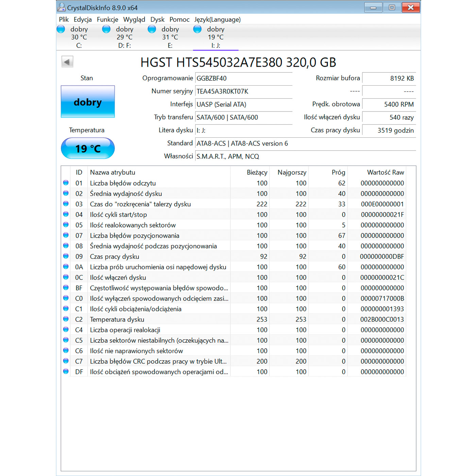Minimize the CrystalDiskInfo window
The width and height of the screenshot is (476, 476).
tap(373, 7)
